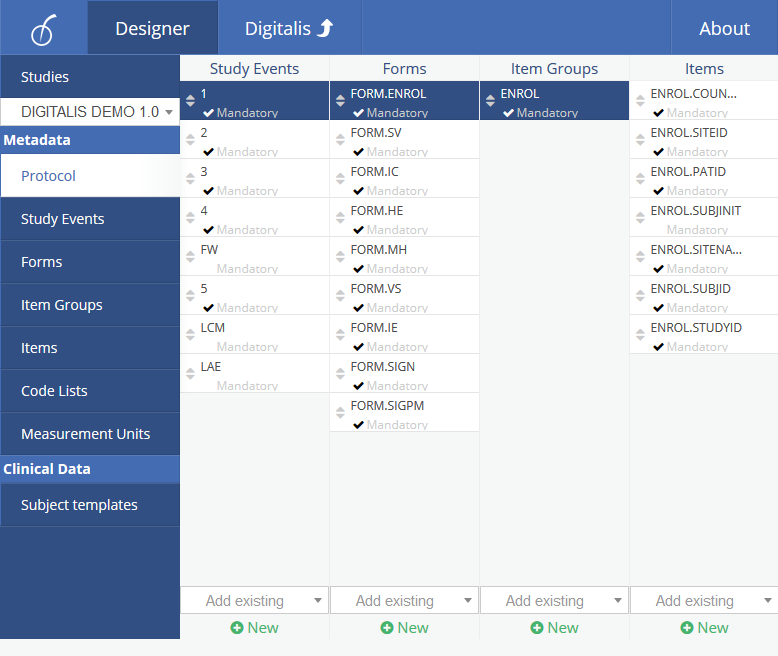The height and width of the screenshot is (656, 778).
Task: Open Subject templates under Clinical Data
Action: click(x=79, y=505)
